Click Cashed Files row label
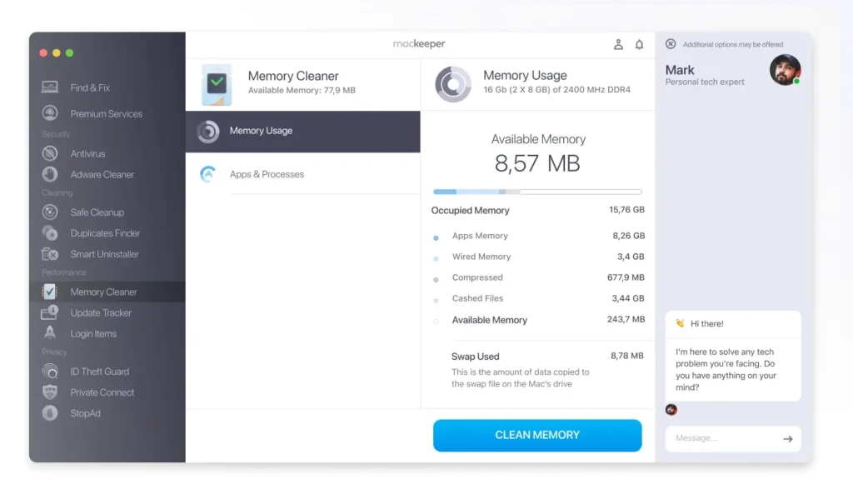853x504 pixels. click(477, 298)
